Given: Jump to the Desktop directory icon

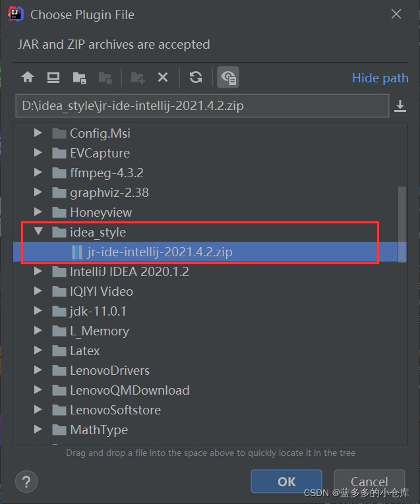Looking at the screenshot, I should [x=53, y=78].
